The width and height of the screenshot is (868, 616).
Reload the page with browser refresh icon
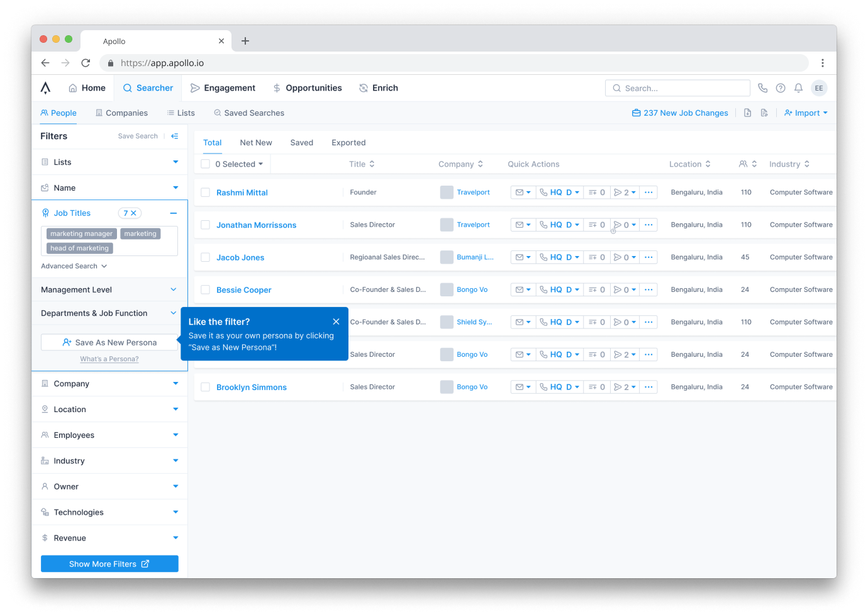(86, 63)
